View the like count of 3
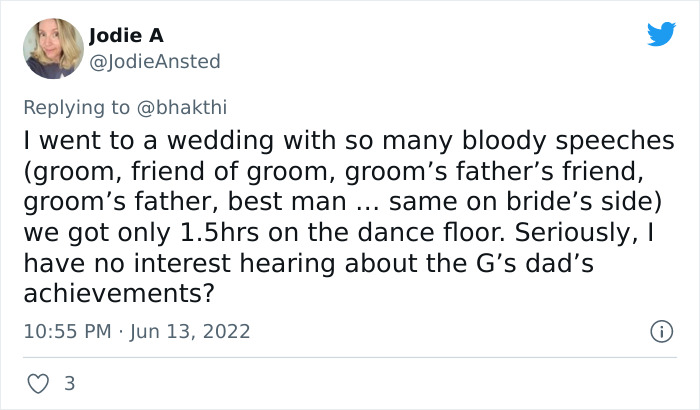Screen dimensions: 700x410 pos(69,383)
